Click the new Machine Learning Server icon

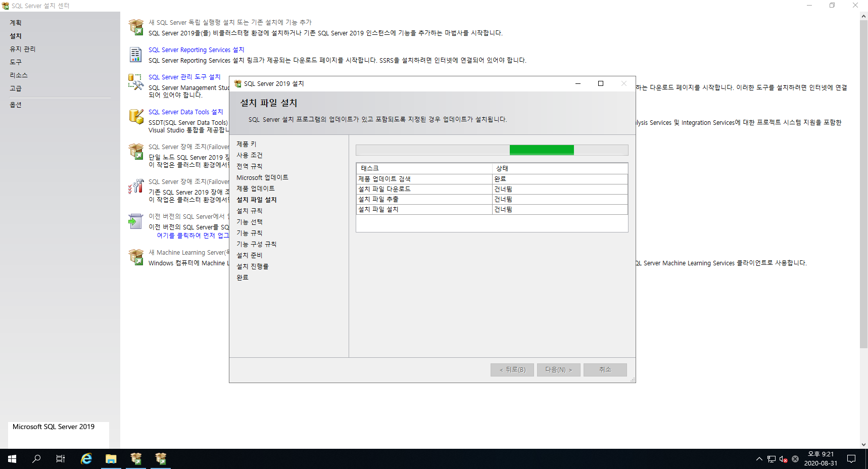(x=136, y=257)
